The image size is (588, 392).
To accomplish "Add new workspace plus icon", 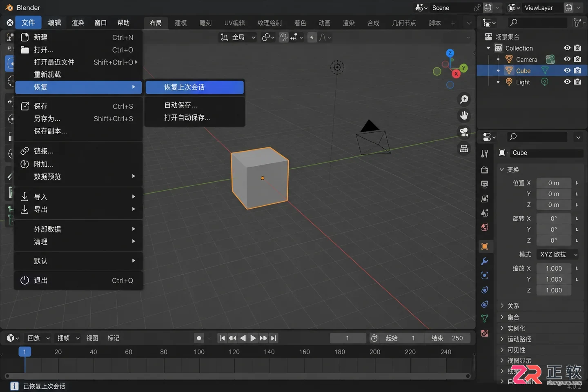I will [x=453, y=23].
